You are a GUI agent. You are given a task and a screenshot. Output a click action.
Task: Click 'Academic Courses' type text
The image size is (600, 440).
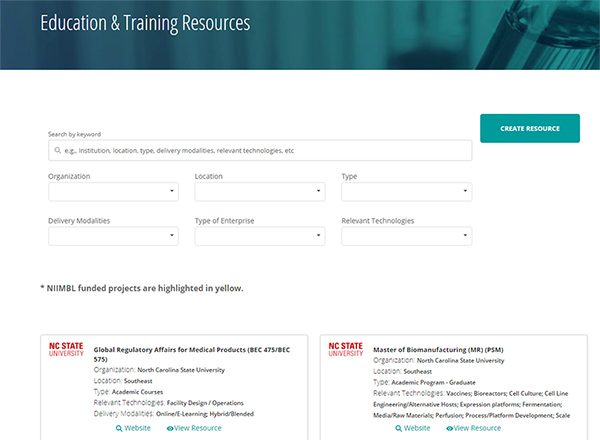pos(137,392)
